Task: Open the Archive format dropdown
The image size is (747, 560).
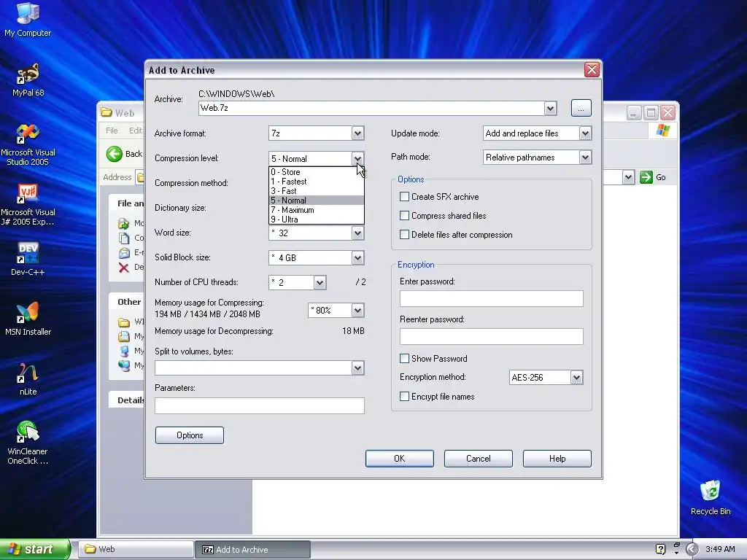Action: click(x=357, y=133)
